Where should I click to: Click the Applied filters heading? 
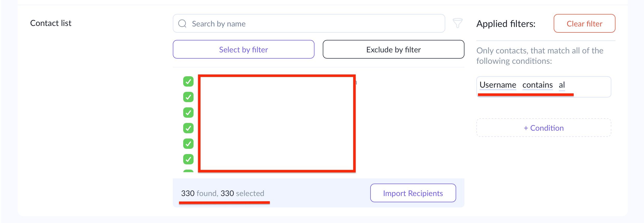pyautogui.click(x=506, y=24)
